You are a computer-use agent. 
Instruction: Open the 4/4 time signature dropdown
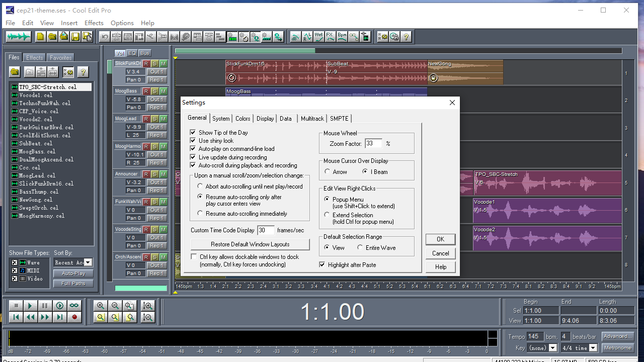tap(593, 348)
